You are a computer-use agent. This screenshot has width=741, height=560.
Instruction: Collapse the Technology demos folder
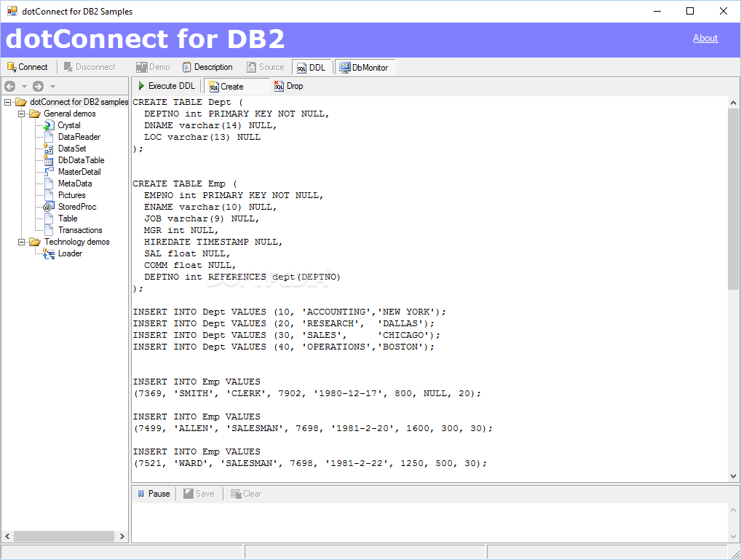click(x=21, y=242)
